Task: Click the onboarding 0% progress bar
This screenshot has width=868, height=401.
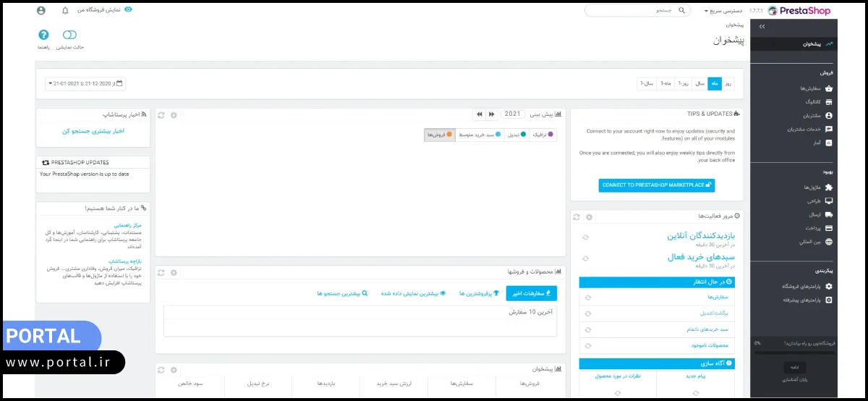Action: pos(794,352)
